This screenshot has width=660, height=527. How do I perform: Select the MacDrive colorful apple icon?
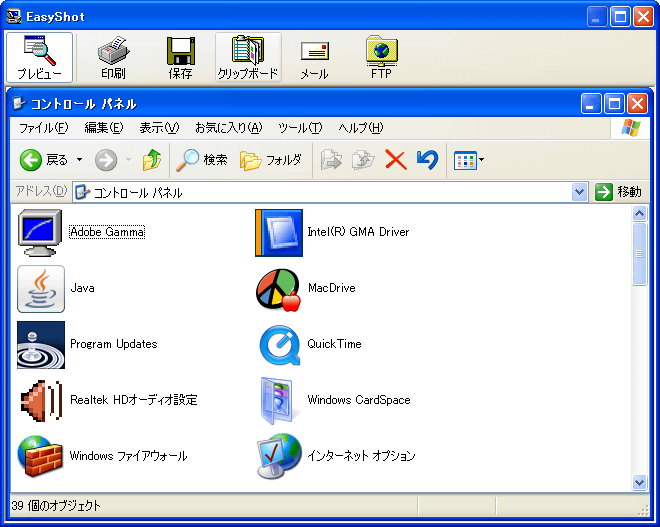click(x=278, y=290)
